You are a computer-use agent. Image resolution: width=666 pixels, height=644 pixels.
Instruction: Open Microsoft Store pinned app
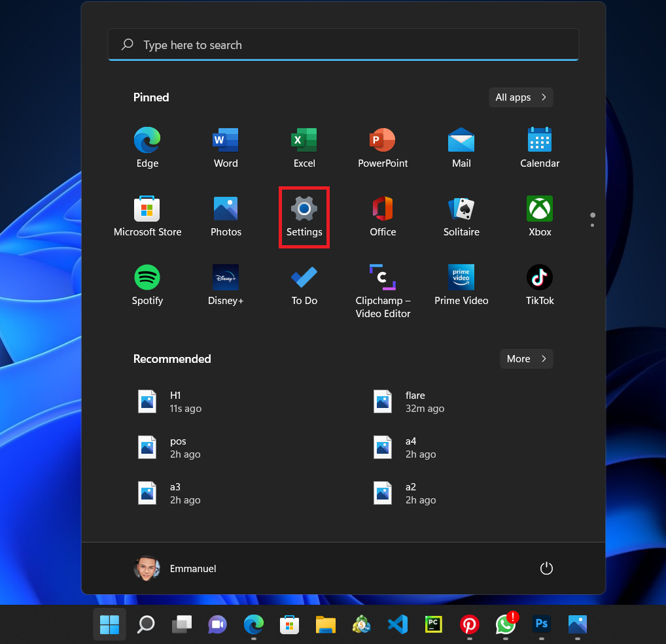click(x=147, y=216)
